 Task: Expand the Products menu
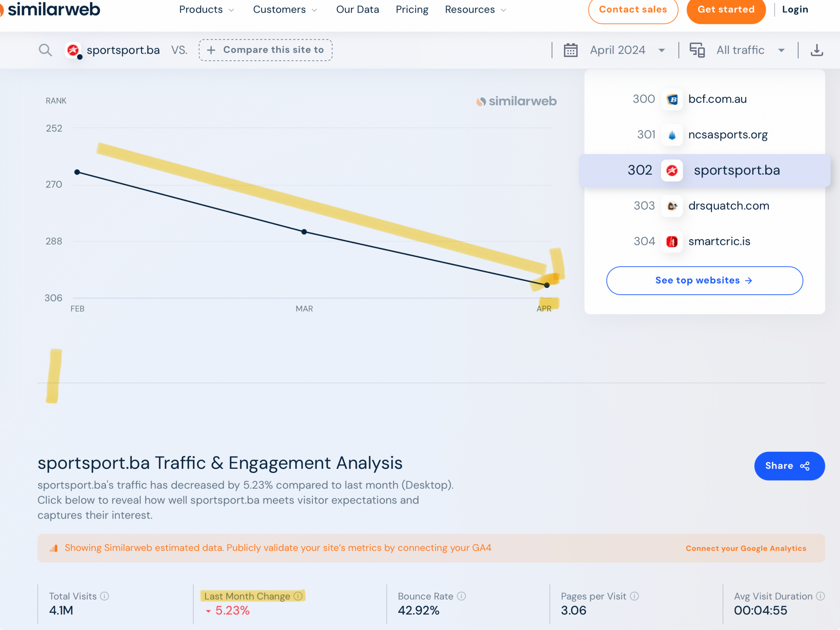click(x=207, y=10)
